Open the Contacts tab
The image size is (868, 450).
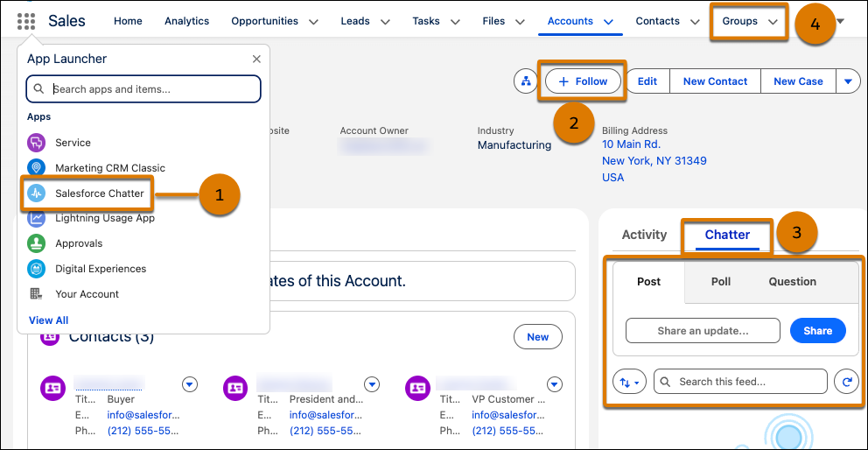point(658,21)
